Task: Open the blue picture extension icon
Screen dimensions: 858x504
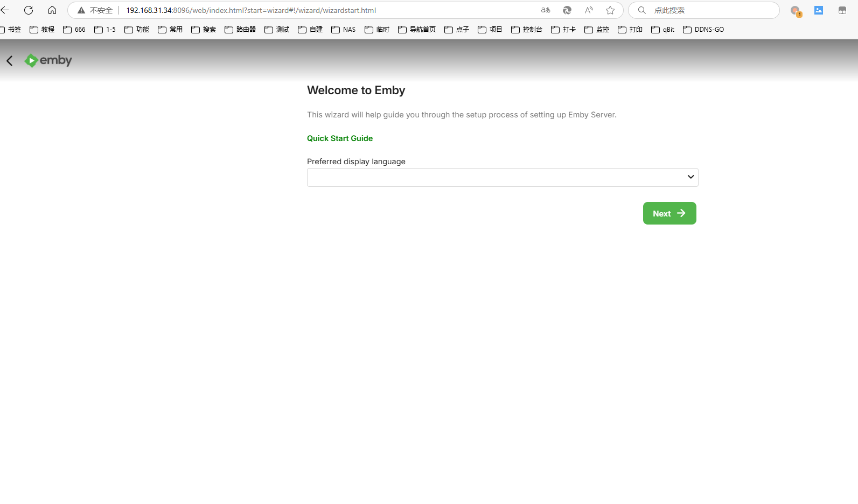Action: (819, 10)
